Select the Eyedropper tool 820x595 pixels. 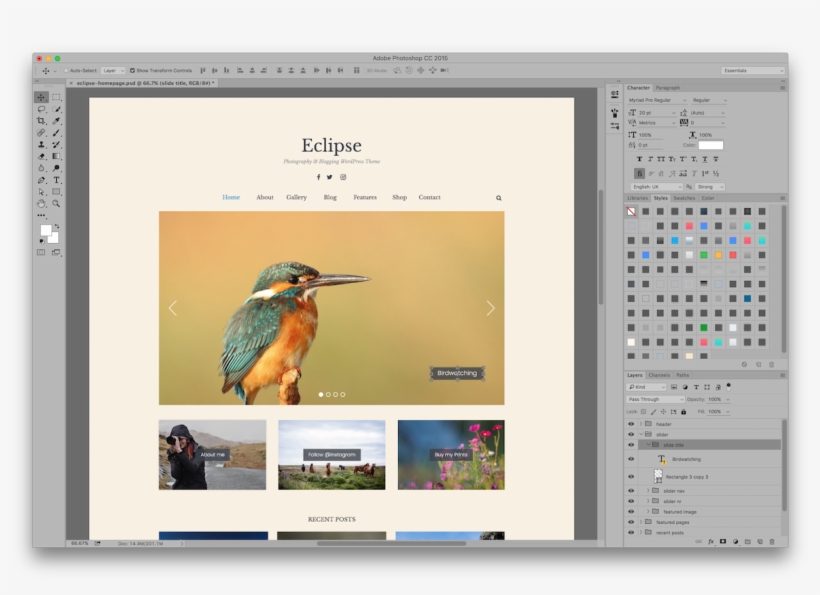[56, 121]
